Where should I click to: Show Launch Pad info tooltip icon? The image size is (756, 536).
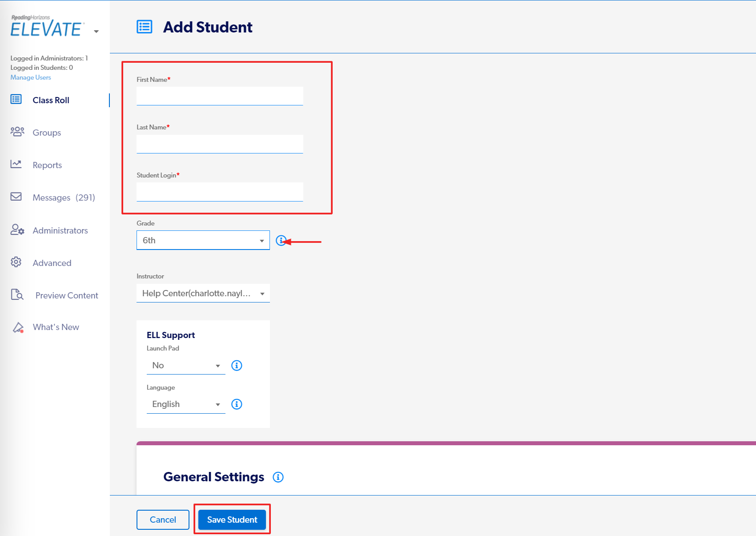[x=237, y=366]
